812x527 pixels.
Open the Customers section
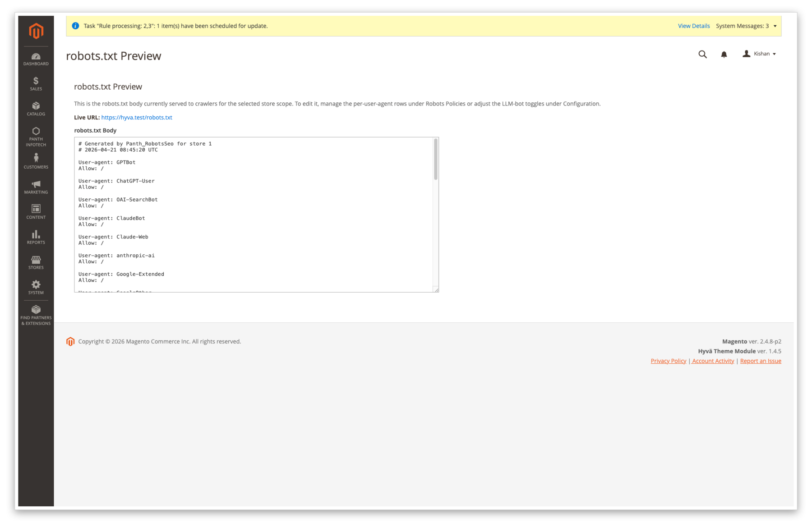(x=36, y=160)
